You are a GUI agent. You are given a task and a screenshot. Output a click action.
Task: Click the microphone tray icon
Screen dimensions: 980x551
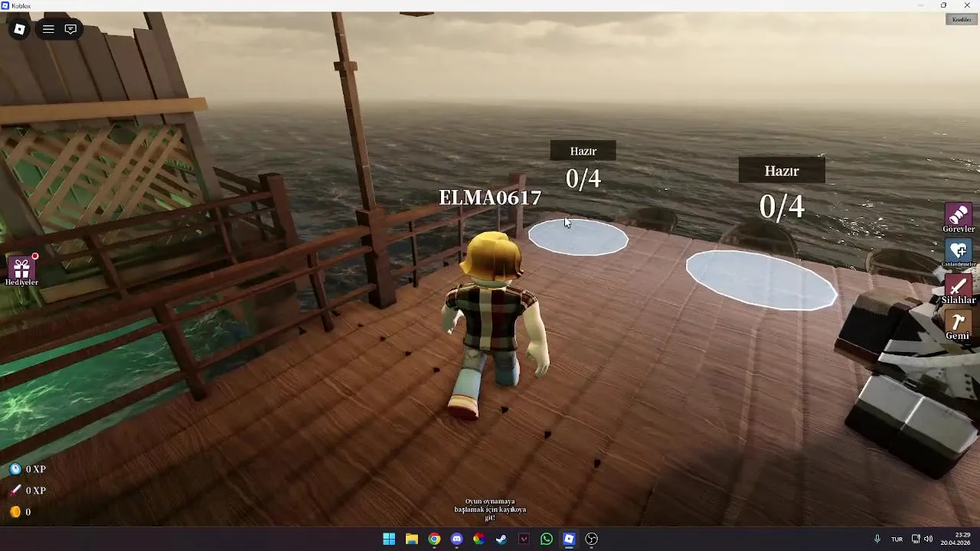click(x=877, y=539)
